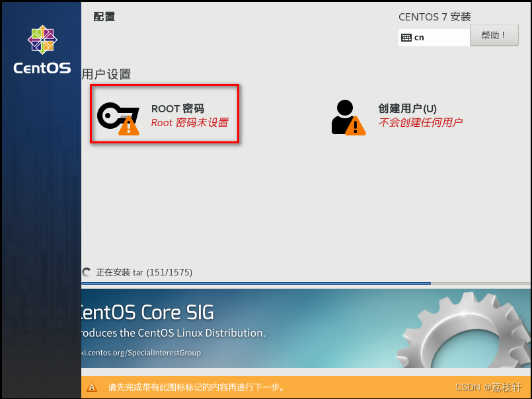
Task: Click the help button 帮助！
Action: 494,35
